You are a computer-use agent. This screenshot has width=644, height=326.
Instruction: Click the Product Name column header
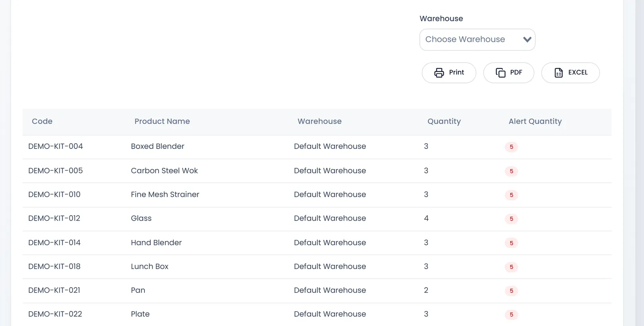pyautogui.click(x=162, y=122)
